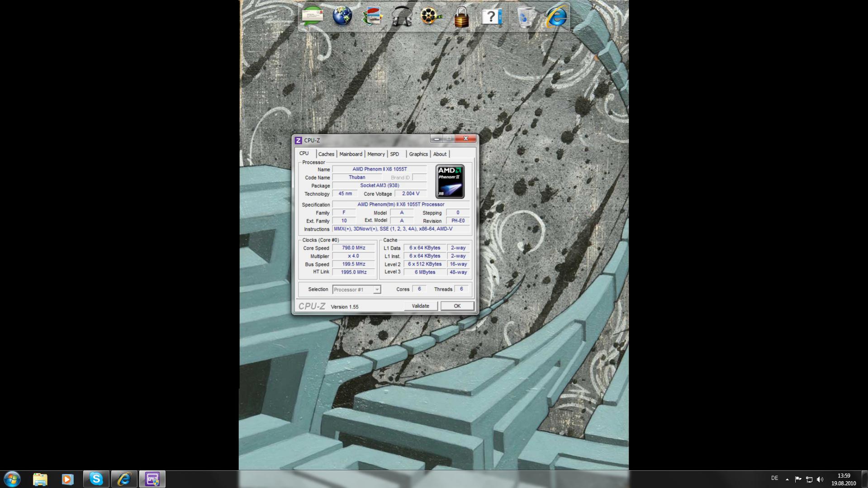The width and height of the screenshot is (868, 488).
Task: Click the Bus Speed value 199.5 MHz
Action: pyautogui.click(x=354, y=264)
